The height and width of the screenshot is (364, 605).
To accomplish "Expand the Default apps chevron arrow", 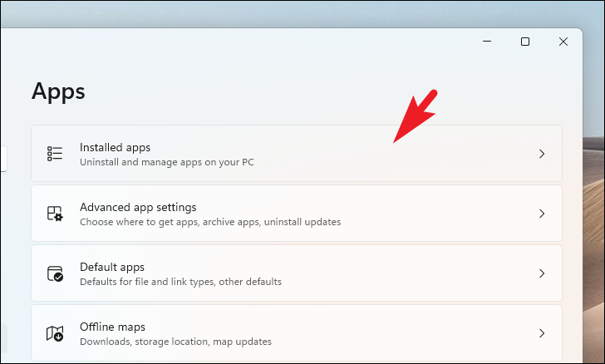I will (542, 273).
